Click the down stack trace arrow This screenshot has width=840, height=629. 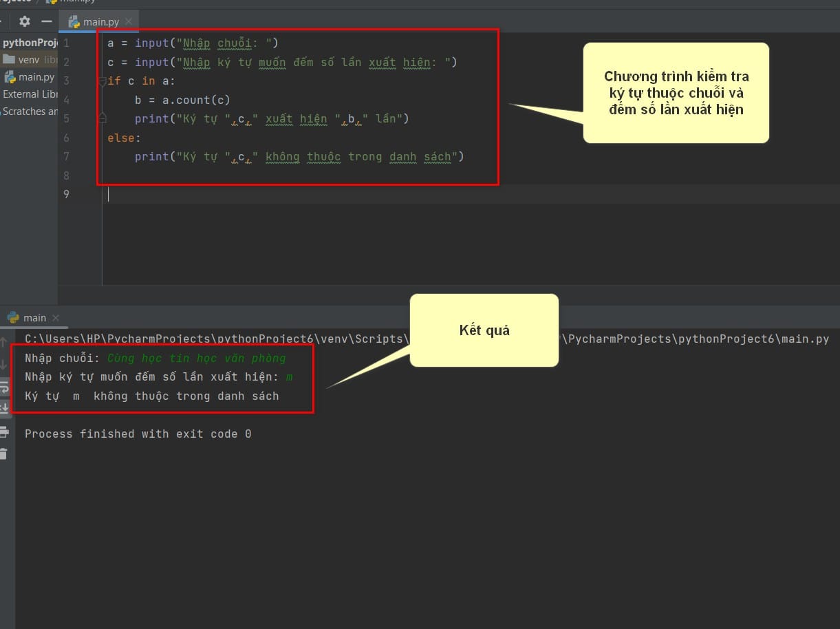pos(4,365)
